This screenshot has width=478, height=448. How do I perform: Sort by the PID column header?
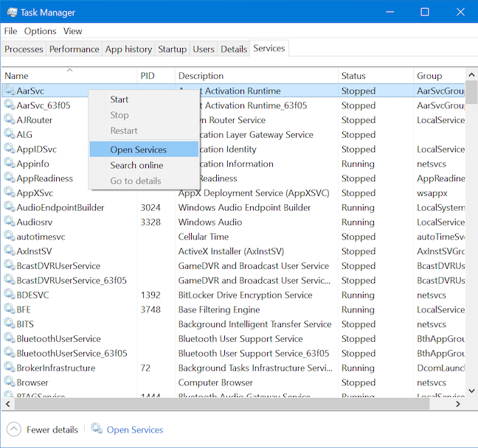point(156,75)
